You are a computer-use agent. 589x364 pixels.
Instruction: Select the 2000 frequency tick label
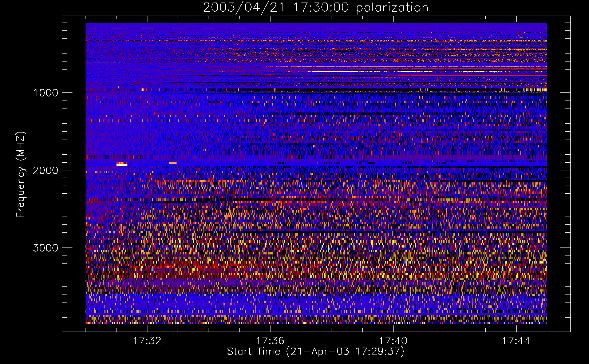click(x=46, y=170)
